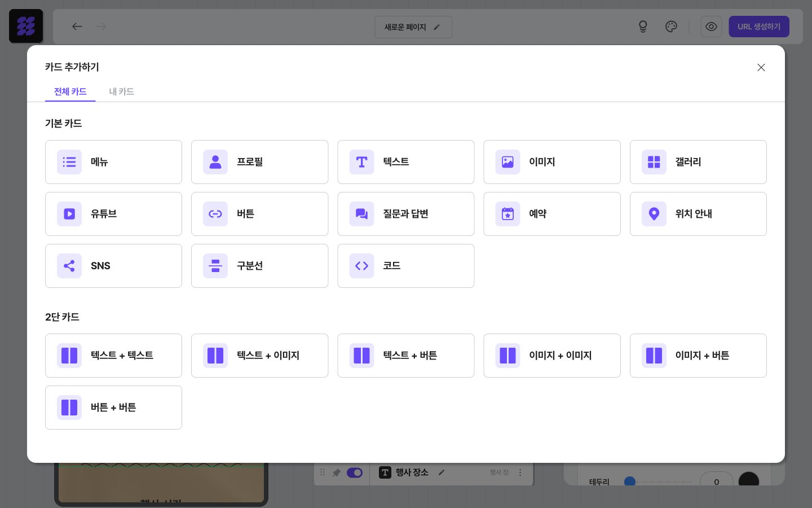The height and width of the screenshot is (508, 812).
Task: Add a 갤러리 gallery card
Action: pyautogui.click(x=698, y=162)
